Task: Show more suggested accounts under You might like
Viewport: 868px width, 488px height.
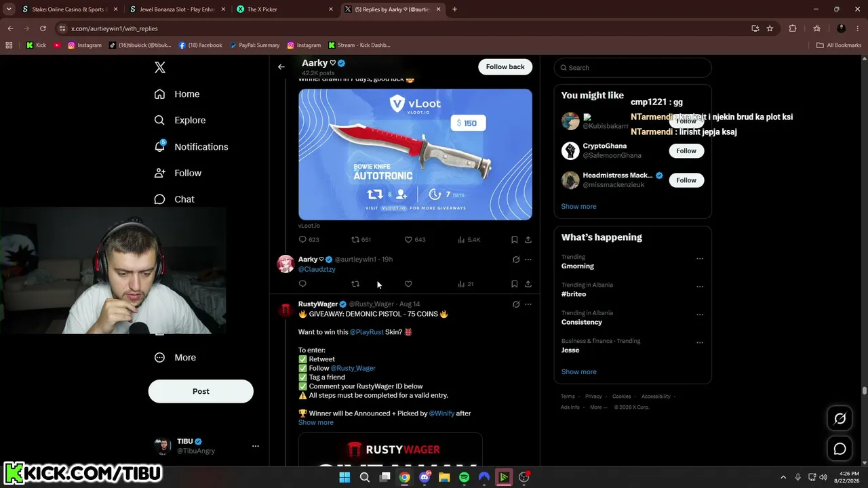Action: click(578, 207)
